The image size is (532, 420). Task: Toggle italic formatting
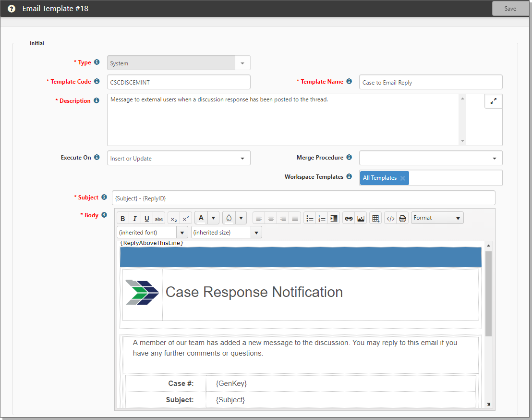[x=135, y=218]
